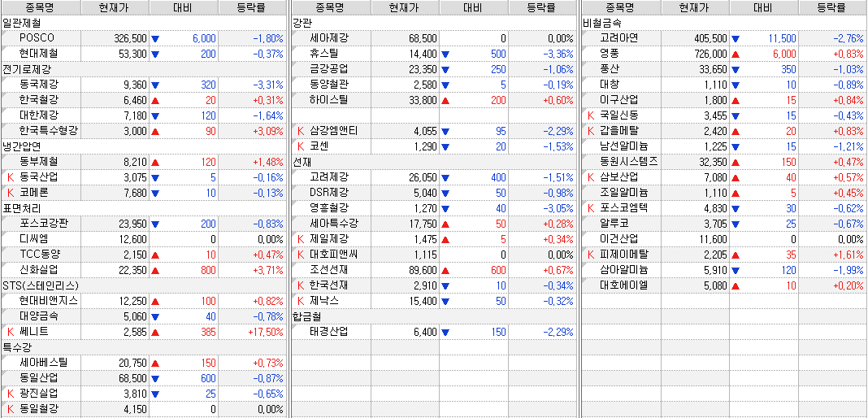Image resolution: width=868 pixels, height=418 pixels.
Task: Click the 삼보산업 stock name
Action: click(x=618, y=178)
